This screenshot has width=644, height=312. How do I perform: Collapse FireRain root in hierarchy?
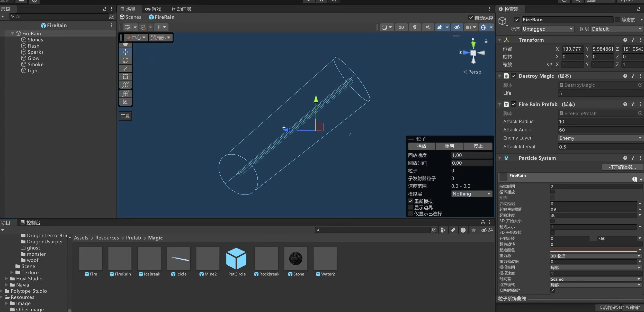12,33
